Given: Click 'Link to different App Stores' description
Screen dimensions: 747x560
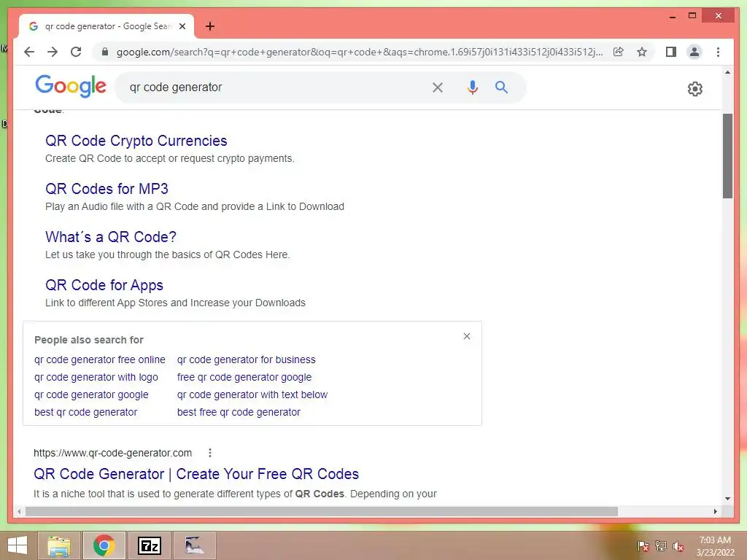Looking at the screenshot, I should (x=175, y=303).
